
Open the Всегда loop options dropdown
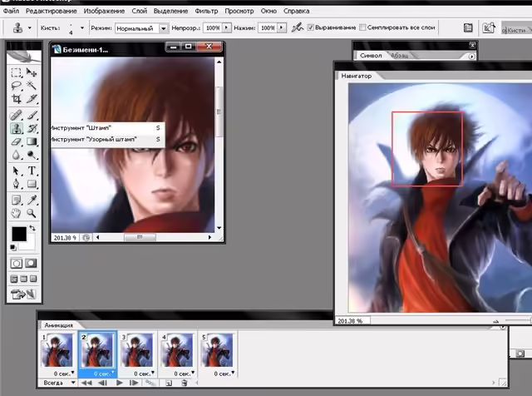[x=59, y=383]
